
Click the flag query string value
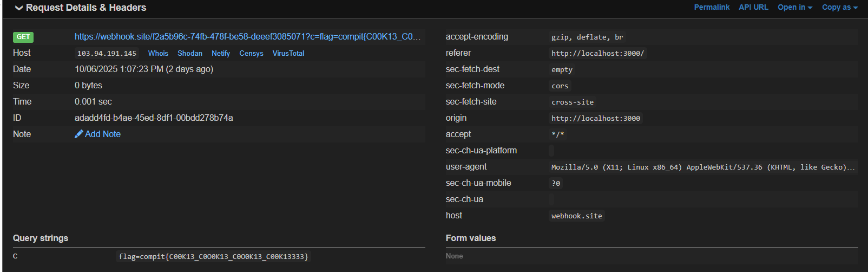[x=213, y=256]
